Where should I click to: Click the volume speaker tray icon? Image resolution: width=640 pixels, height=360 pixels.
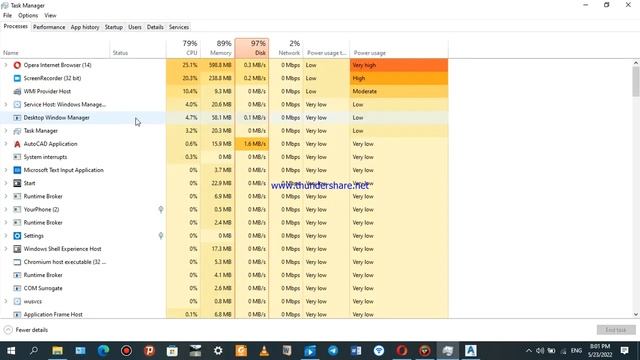point(540,351)
